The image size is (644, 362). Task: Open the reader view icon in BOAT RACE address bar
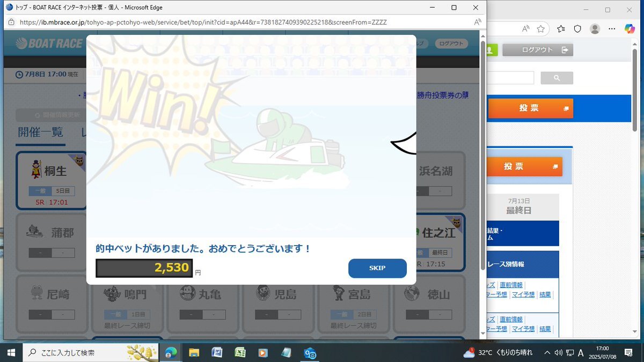pyautogui.click(x=477, y=23)
